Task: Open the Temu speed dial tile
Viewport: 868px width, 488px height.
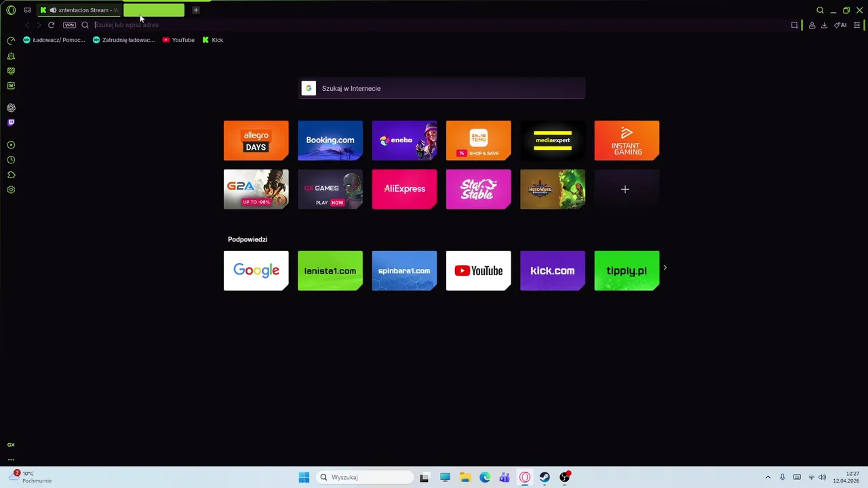Action: 478,140
